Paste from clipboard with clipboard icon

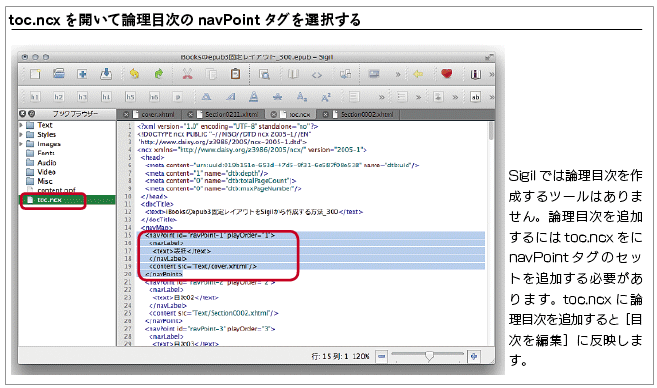coord(235,74)
